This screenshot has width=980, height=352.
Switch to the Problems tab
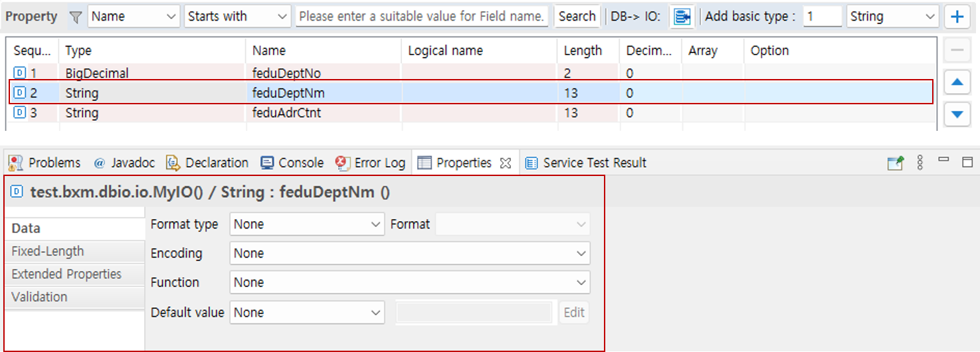pos(45,163)
